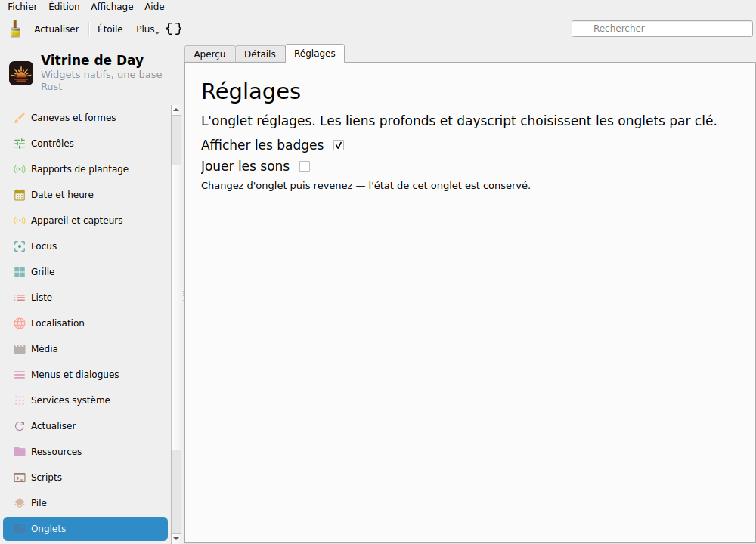Open the Services système label
Screen dimensions: 756x544
[70, 400]
